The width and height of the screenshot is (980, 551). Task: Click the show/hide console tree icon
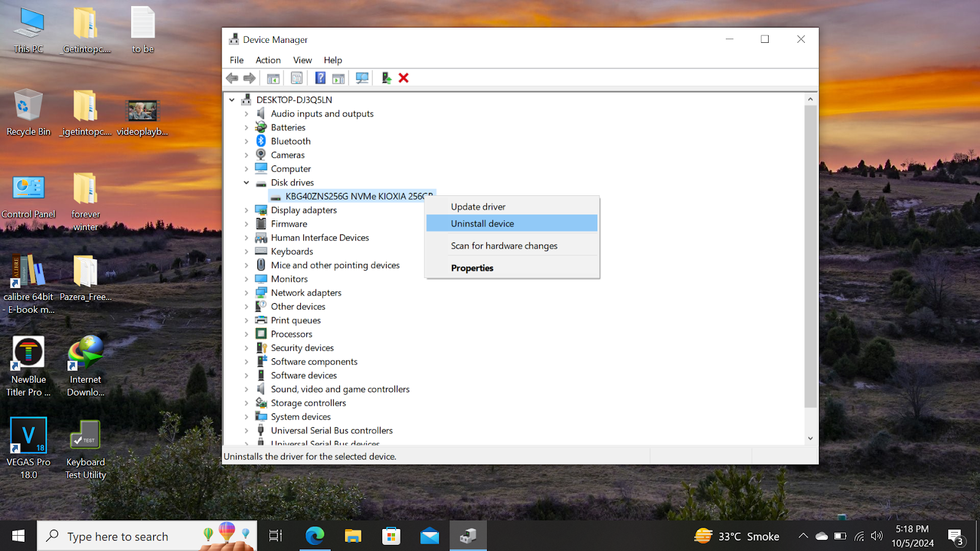(273, 78)
